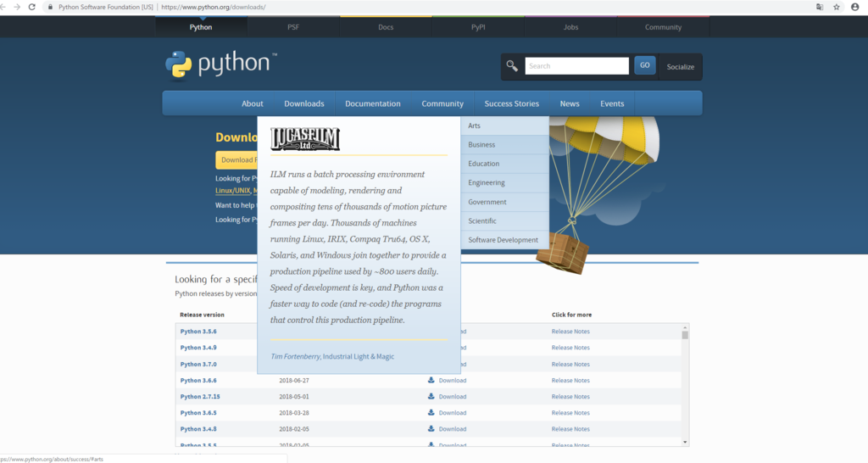Screen dimensions: 868x463
Task: Click the download icon for Python 3.6.6
Action: [x=431, y=380]
